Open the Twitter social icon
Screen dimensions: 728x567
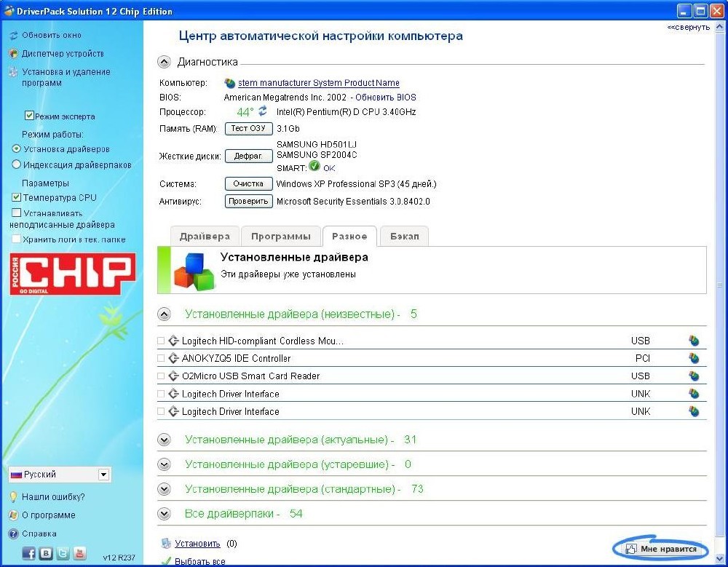pos(63,553)
